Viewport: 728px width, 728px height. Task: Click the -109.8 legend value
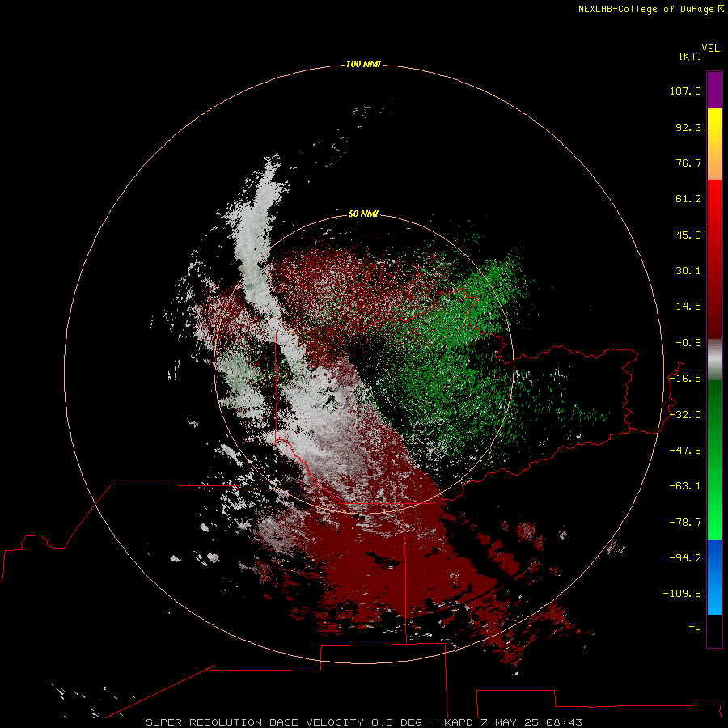point(682,594)
